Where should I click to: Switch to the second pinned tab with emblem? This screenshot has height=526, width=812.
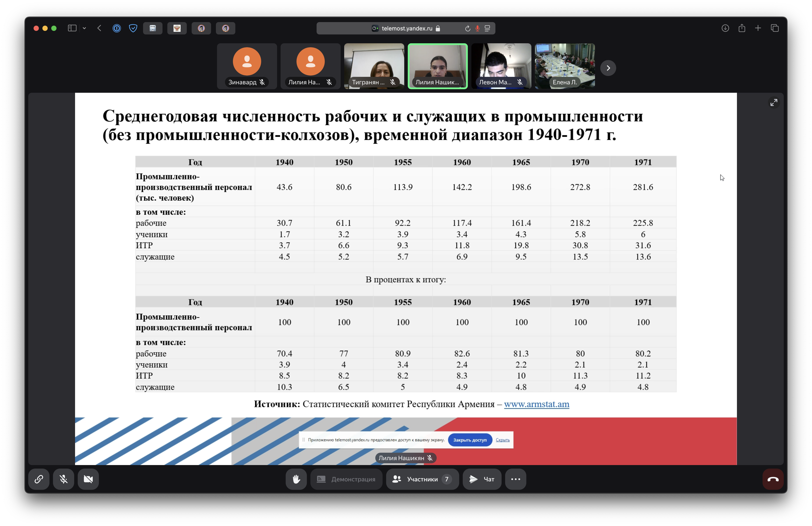tap(177, 28)
